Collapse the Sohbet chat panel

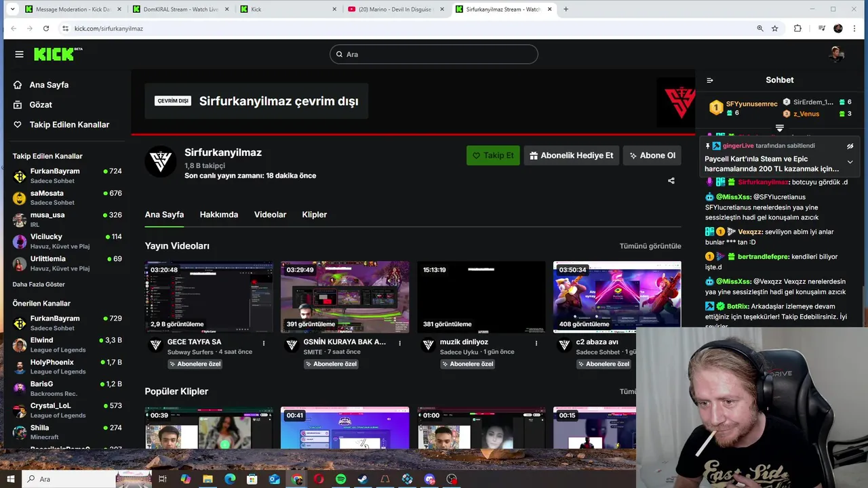[x=710, y=80]
